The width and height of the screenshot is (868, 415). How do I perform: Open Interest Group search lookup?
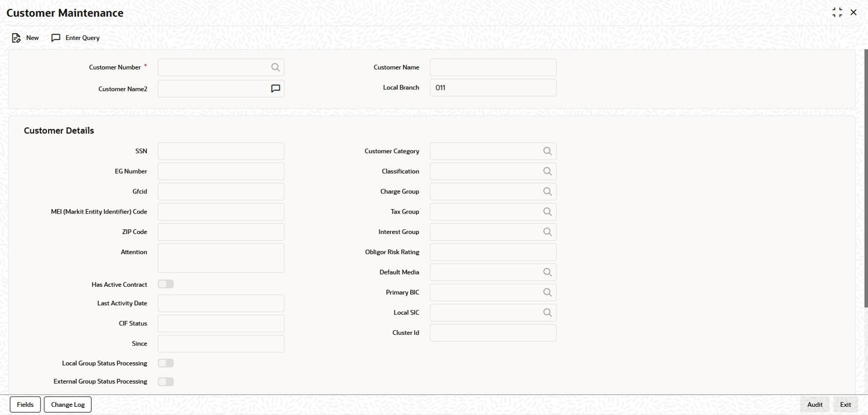(547, 232)
